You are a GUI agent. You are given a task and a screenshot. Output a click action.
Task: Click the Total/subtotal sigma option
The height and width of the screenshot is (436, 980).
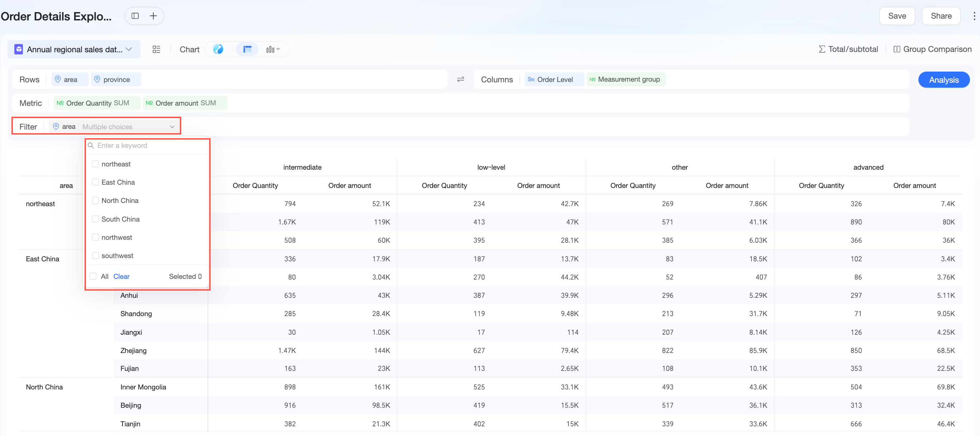(x=849, y=49)
